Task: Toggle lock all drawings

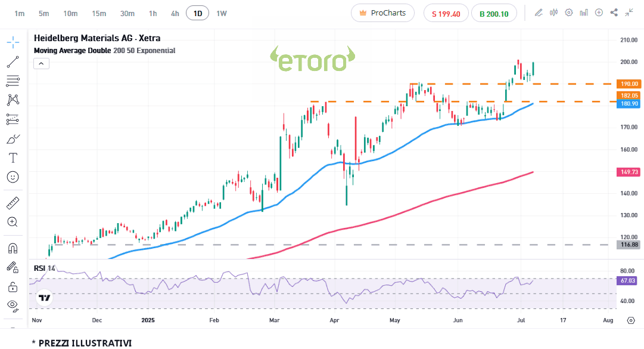Action: 13,287
